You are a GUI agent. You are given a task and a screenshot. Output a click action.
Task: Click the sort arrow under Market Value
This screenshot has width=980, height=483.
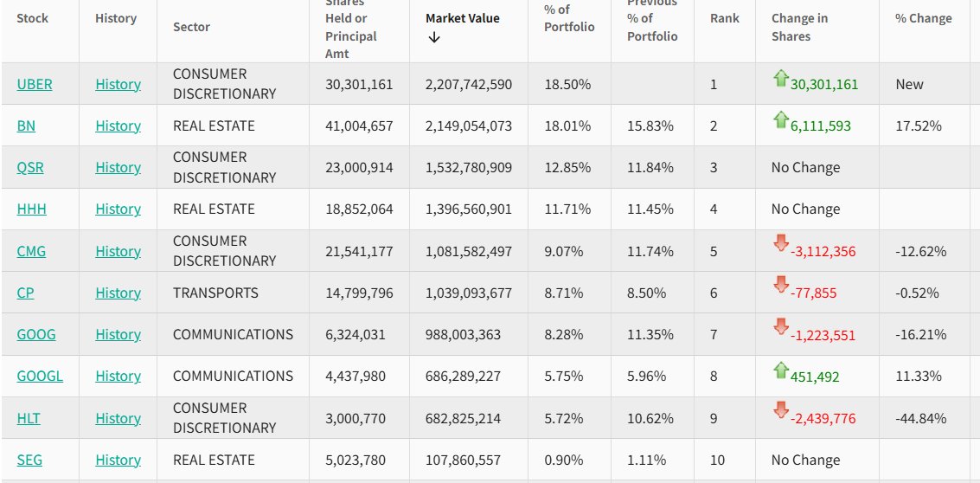pyautogui.click(x=434, y=38)
